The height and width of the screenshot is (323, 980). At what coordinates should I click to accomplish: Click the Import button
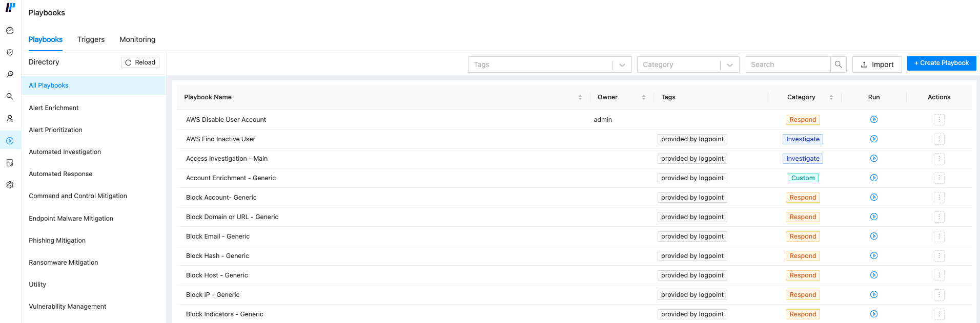tap(876, 64)
